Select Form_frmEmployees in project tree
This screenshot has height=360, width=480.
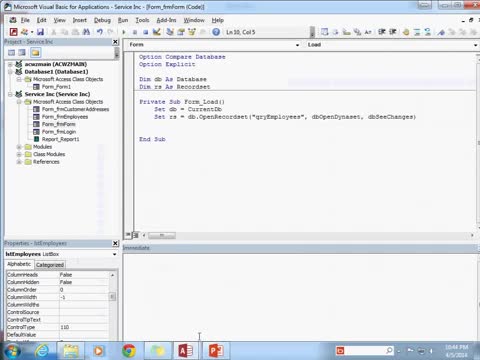(65, 117)
